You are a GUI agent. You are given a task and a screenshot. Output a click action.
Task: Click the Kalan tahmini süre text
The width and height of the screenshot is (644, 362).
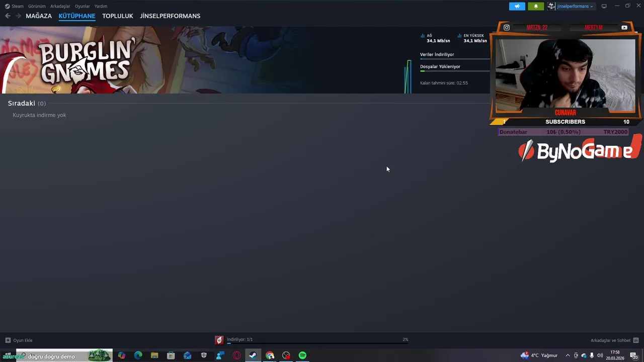(x=444, y=83)
